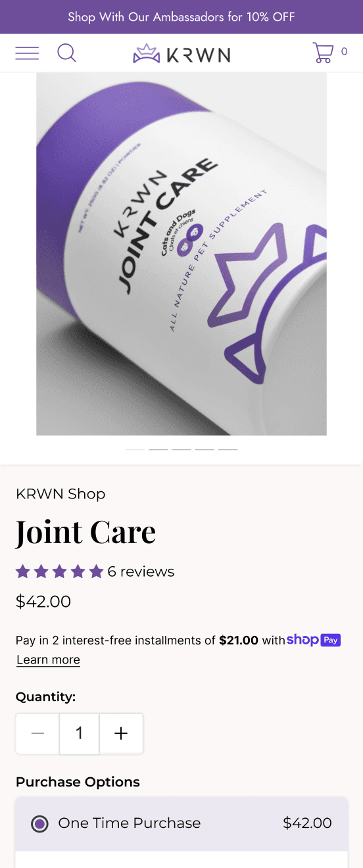Click the five-star rating icons
This screenshot has width=363, height=868.
60,571
